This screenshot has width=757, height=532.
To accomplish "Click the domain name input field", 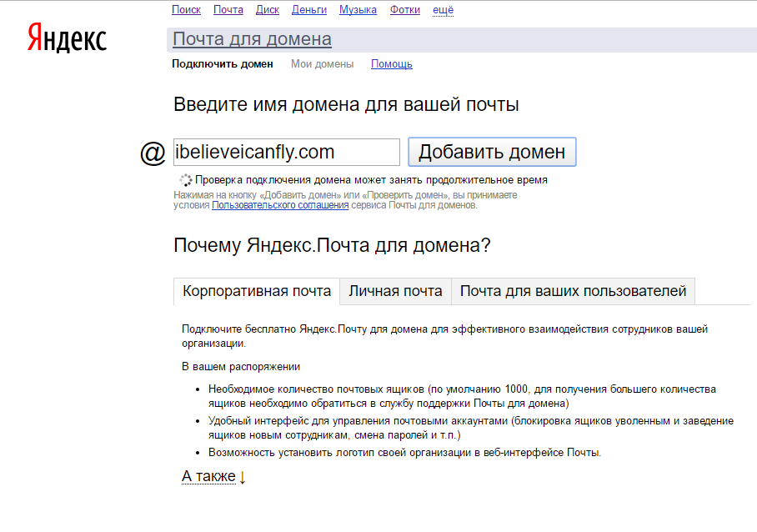I will (287, 152).
